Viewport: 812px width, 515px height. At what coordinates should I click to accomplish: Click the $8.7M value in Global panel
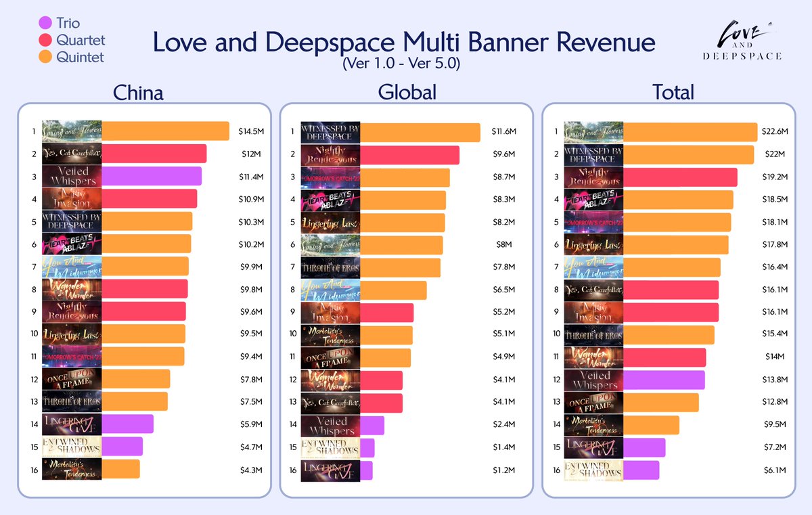coord(504,177)
